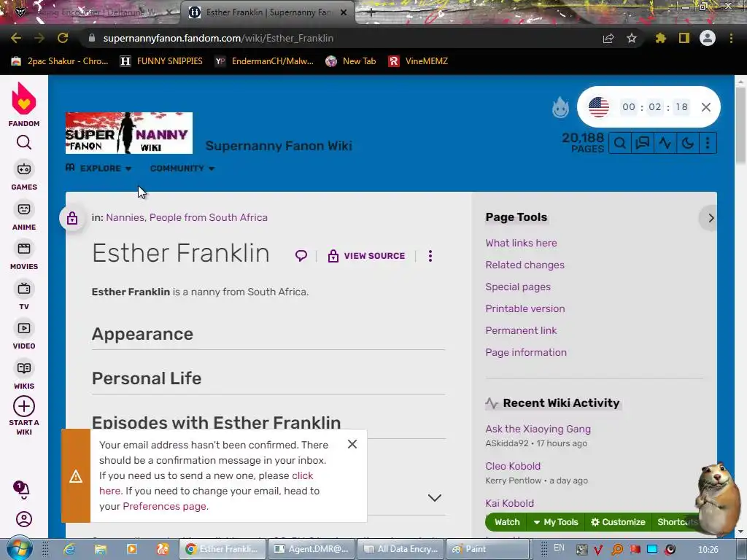The image size is (747, 560).
Task: Dismiss the email confirmation notice
Action: pos(352,444)
